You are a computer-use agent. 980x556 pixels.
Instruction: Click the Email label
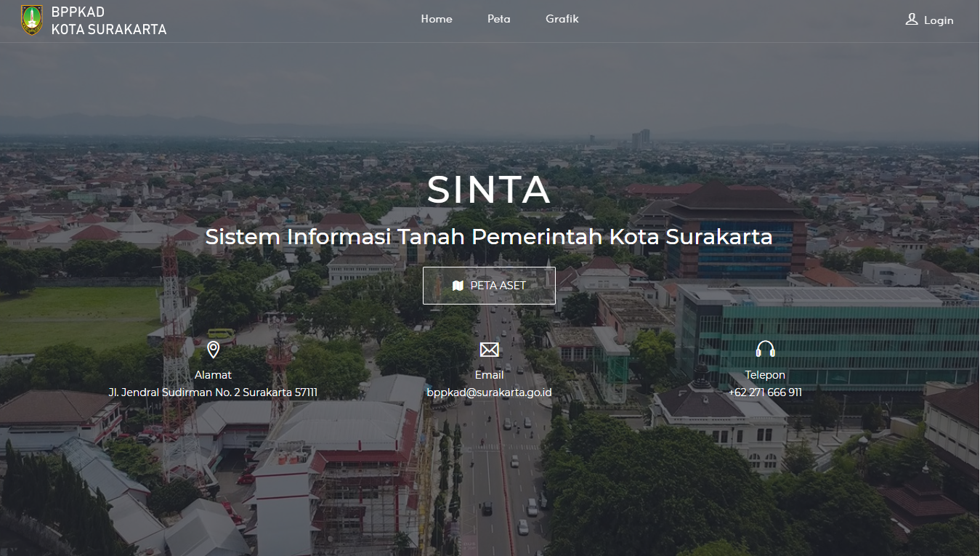click(x=489, y=375)
